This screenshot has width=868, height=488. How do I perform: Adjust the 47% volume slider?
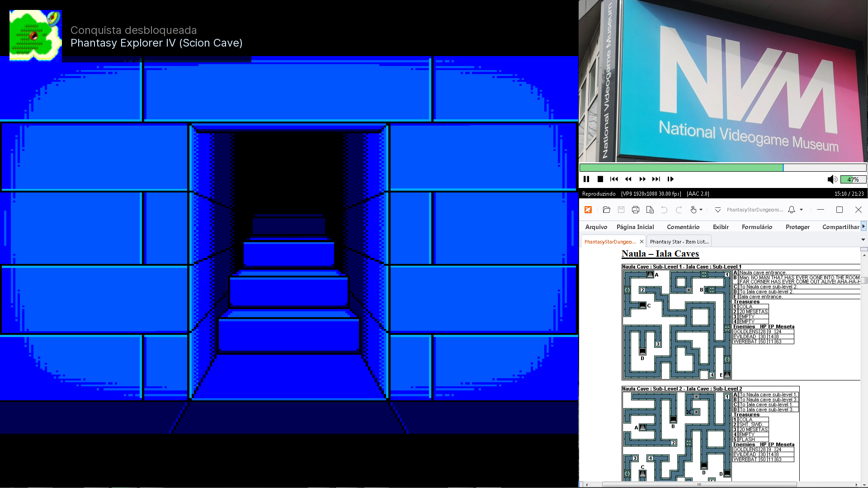click(x=853, y=179)
